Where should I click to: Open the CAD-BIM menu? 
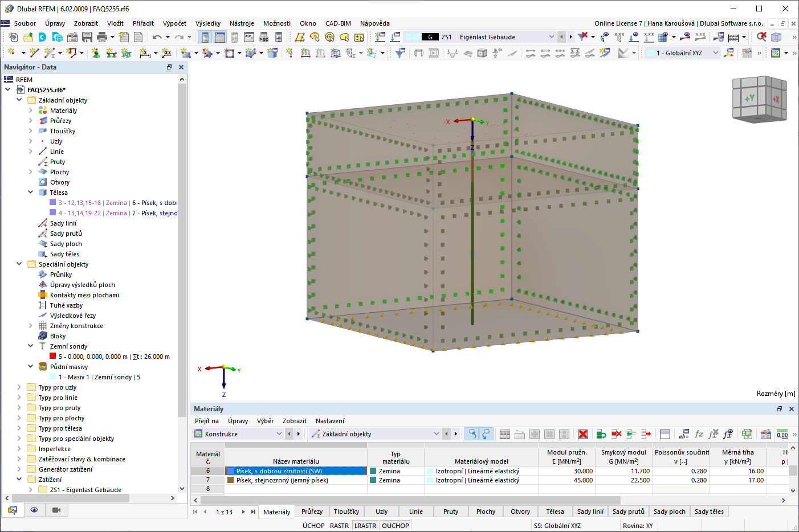coord(338,23)
